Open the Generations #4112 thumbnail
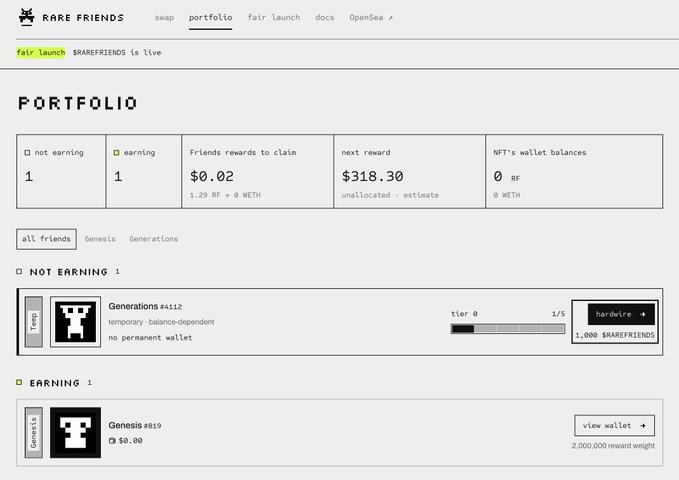This screenshot has width=679, height=480. pos(75,322)
